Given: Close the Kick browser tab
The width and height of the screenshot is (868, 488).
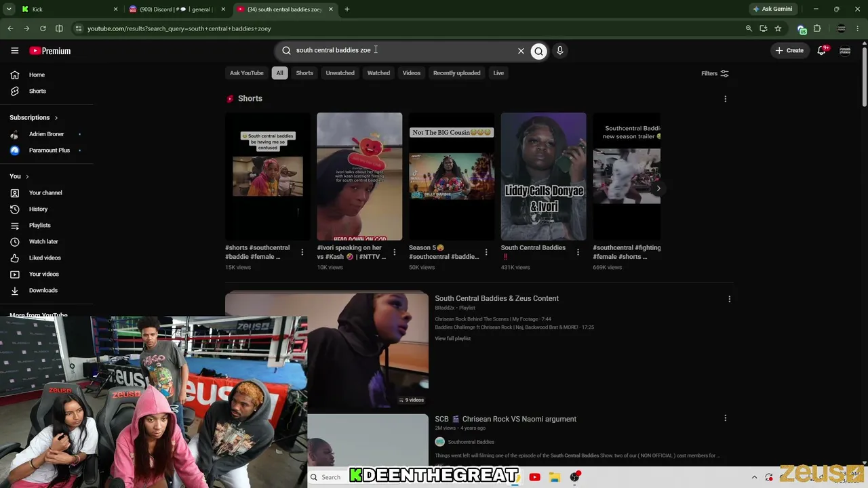Looking at the screenshot, I should click(115, 9).
